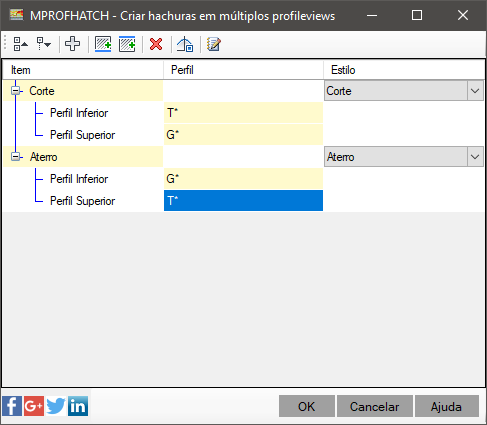
Task: Click the Ajuda button
Action: (x=447, y=406)
